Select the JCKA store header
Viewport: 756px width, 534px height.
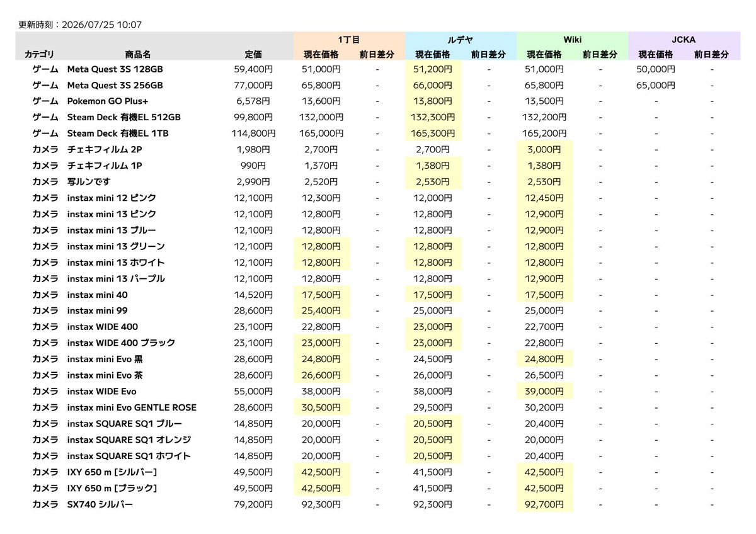click(x=684, y=40)
